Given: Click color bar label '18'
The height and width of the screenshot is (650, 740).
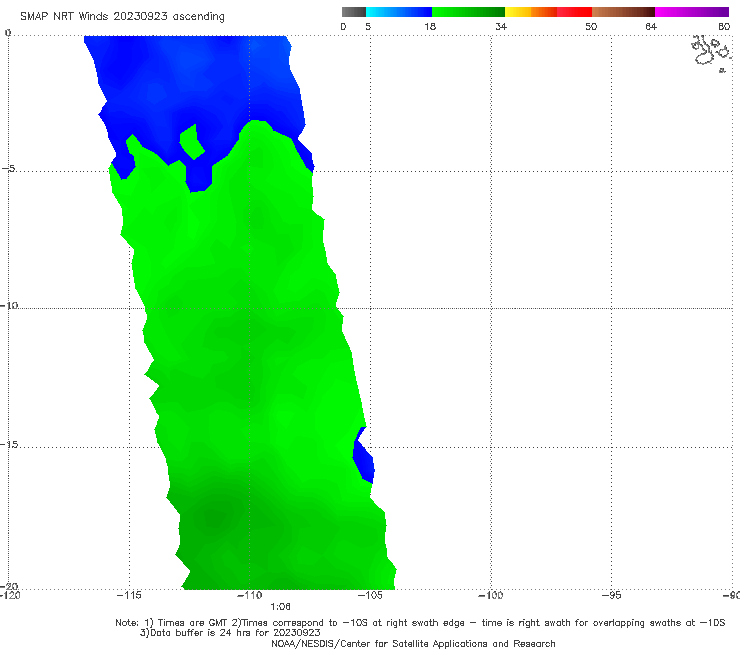Looking at the screenshot, I should [430, 26].
